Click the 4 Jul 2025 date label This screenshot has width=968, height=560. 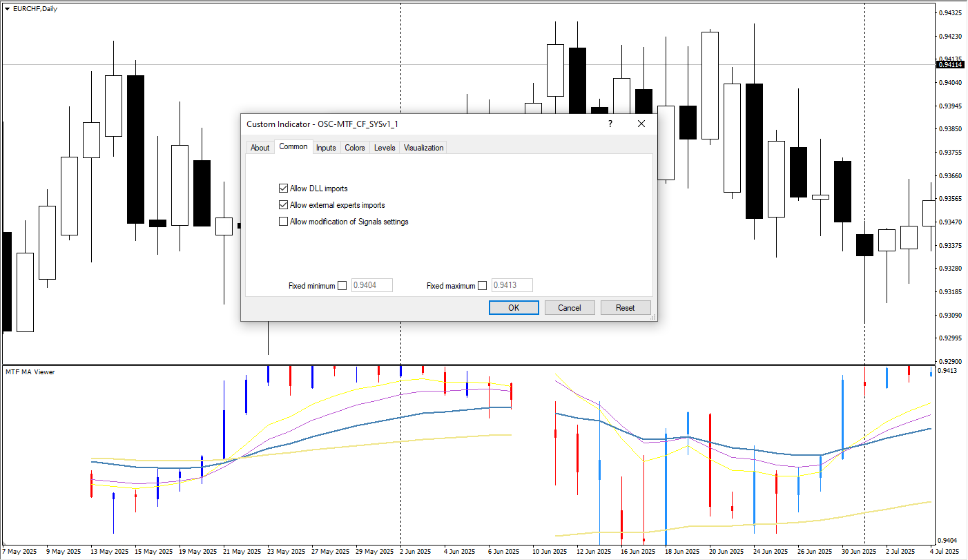(x=944, y=552)
